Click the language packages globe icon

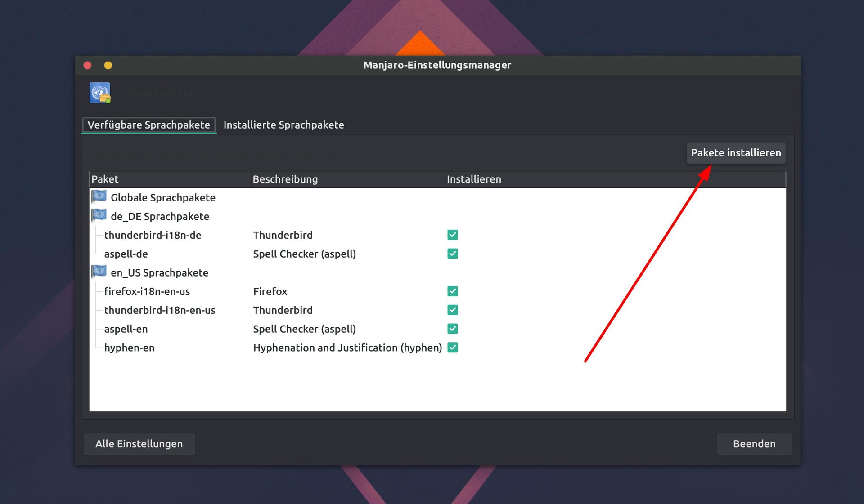click(99, 93)
